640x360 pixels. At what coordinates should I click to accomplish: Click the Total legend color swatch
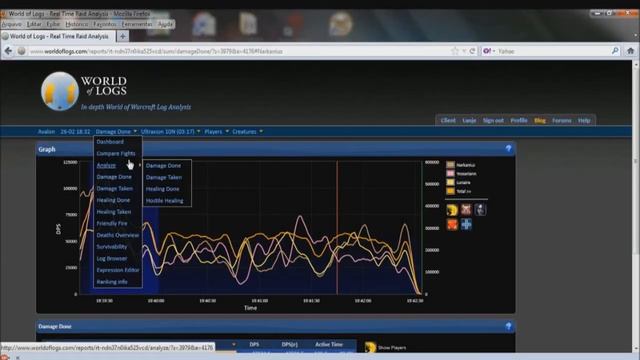coord(450,191)
